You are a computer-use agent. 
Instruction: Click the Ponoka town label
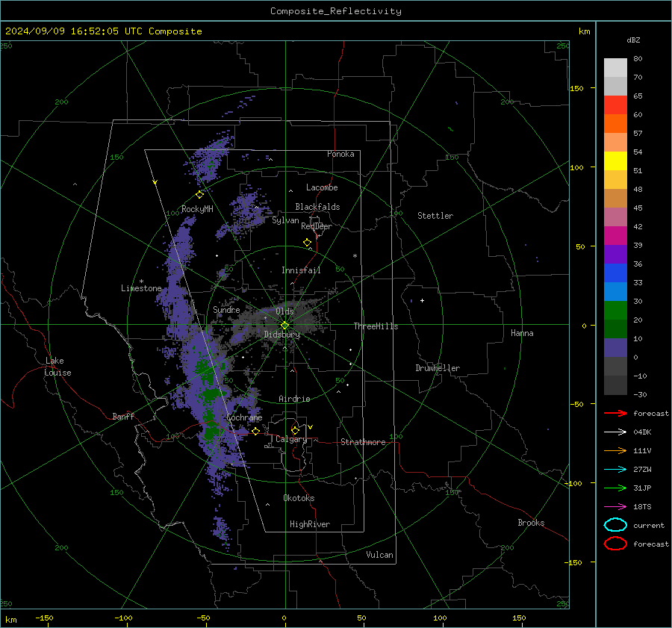pyautogui.click(x=340, y=154)
